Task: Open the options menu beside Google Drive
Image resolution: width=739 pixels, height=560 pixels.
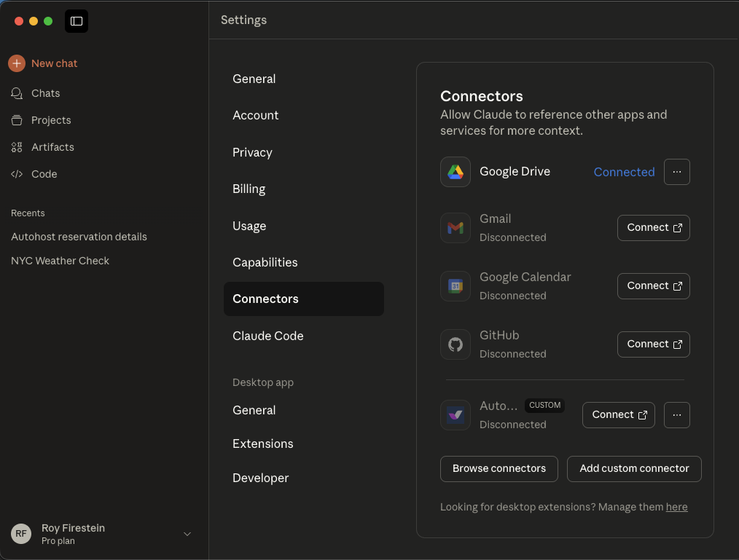Action: [x=676, y=172]
